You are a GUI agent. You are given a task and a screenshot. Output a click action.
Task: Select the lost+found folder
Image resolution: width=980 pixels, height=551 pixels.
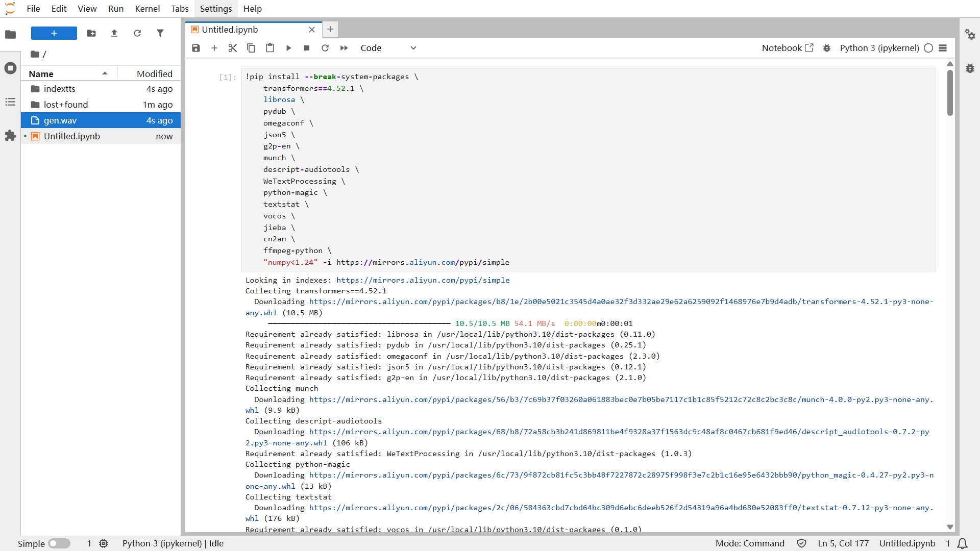(x=101, y=105)
